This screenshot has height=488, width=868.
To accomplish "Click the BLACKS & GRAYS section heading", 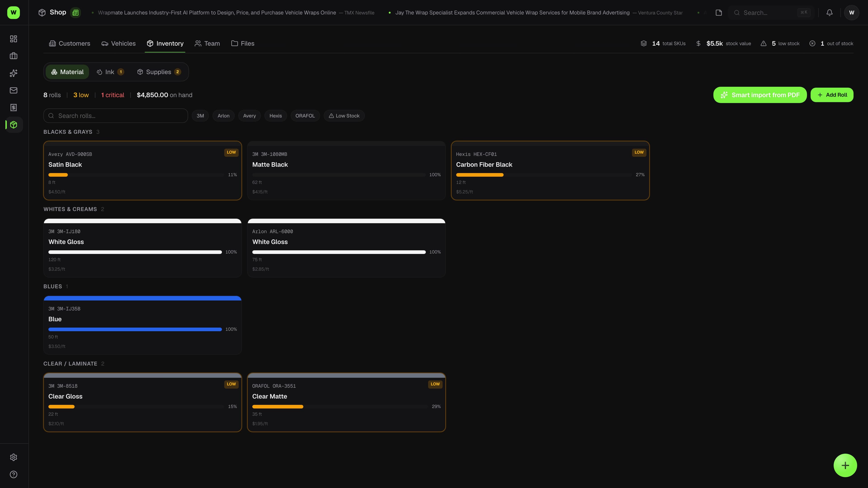I will tap(68, 132).
